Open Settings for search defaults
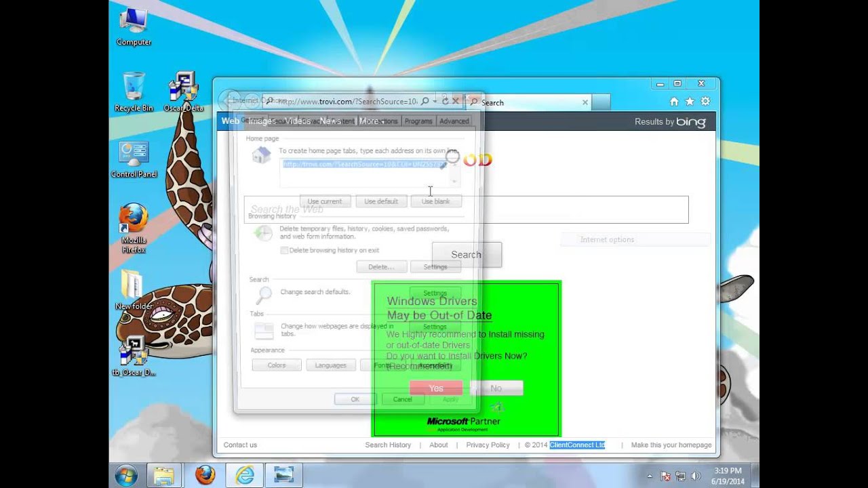Image resolution: width=868 pixels, height=488 pixels. coord(435,293)
